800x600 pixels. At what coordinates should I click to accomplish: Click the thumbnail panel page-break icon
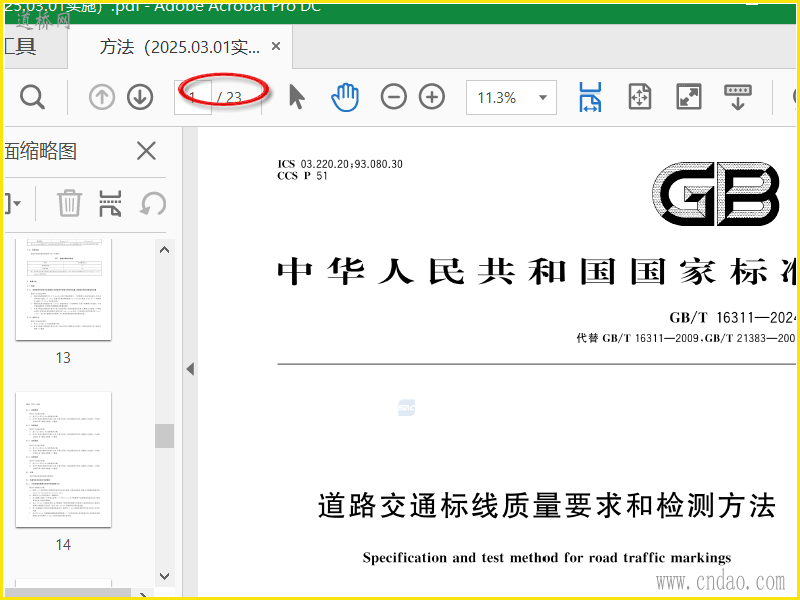pos(110,203)
